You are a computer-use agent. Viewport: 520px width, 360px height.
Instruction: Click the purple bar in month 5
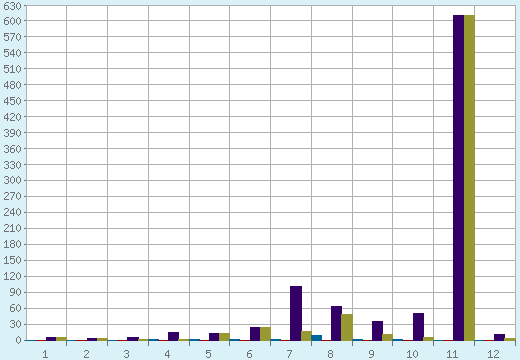point(214,337)
